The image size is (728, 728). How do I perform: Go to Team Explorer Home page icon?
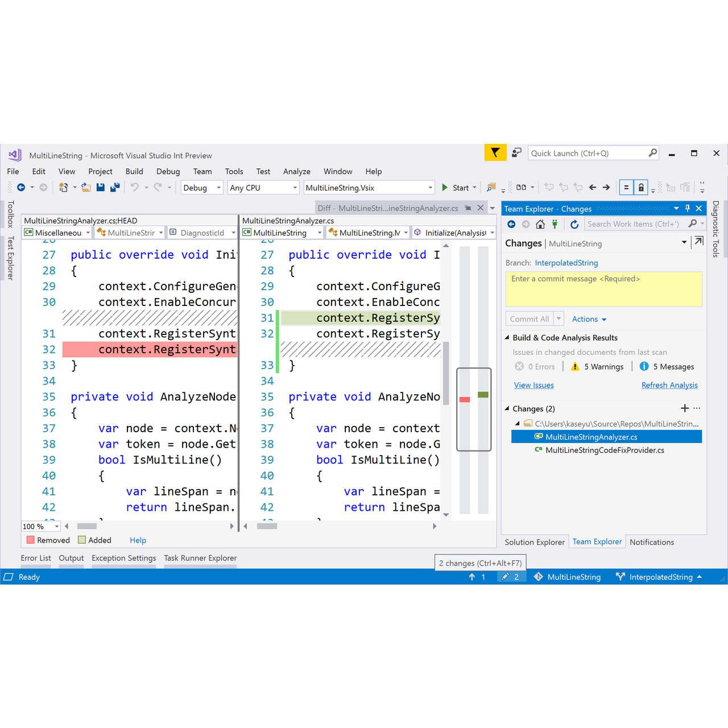pos(540,224)
